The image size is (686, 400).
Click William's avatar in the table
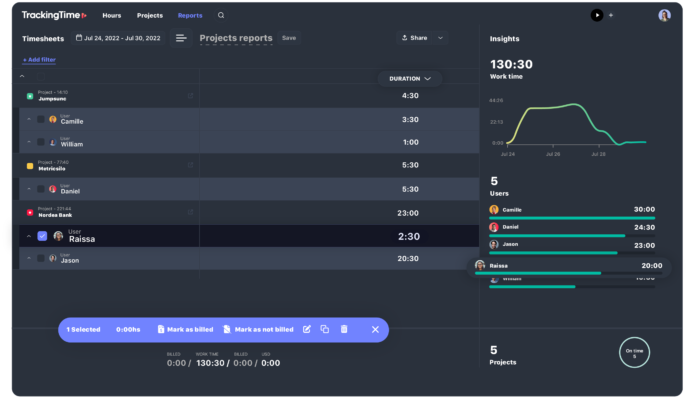tap(53, 142)
